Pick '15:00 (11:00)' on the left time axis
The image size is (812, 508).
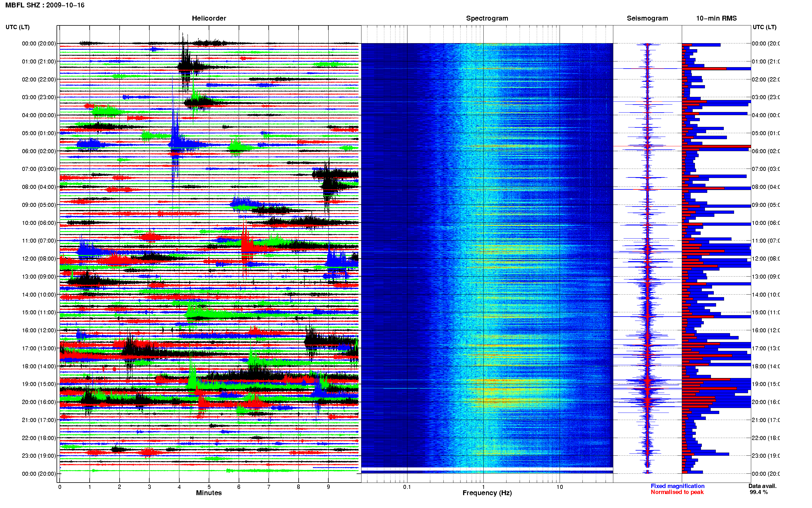pyautogui.click(x=39, y=312)
